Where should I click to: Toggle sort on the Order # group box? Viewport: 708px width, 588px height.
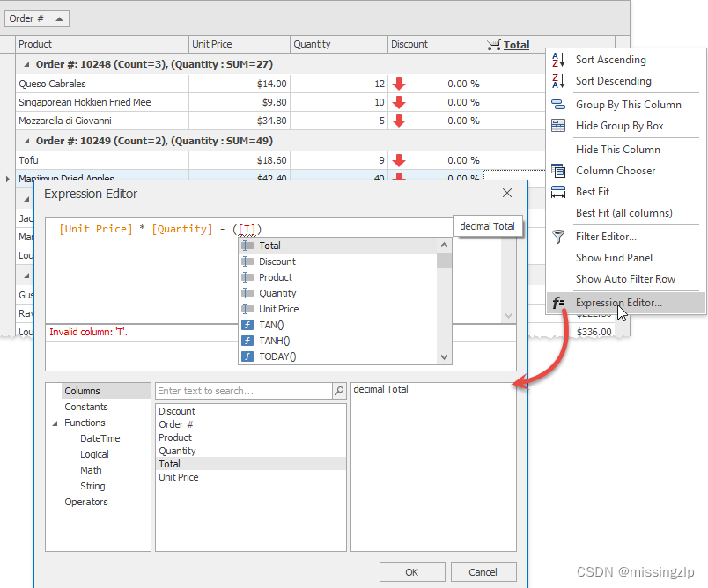click(37, 18)
